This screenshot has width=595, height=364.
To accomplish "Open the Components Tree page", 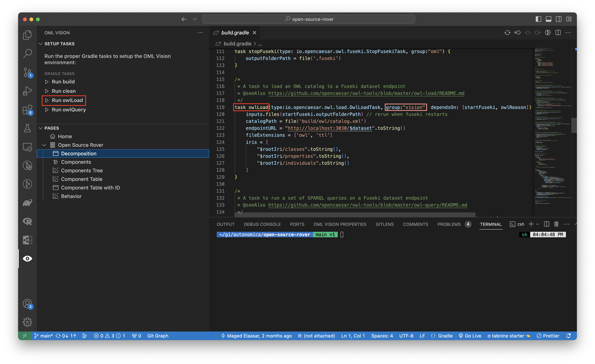I will click(x=82, y=170).
